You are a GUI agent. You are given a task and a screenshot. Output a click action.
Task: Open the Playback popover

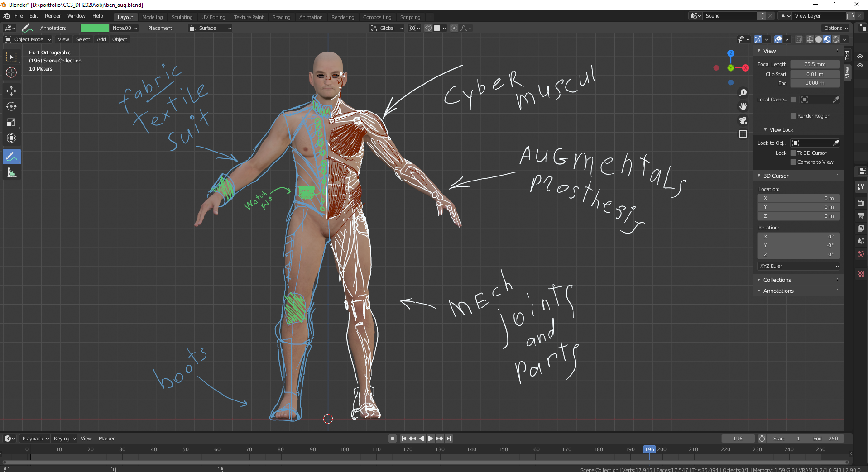(x=35, y=439)
